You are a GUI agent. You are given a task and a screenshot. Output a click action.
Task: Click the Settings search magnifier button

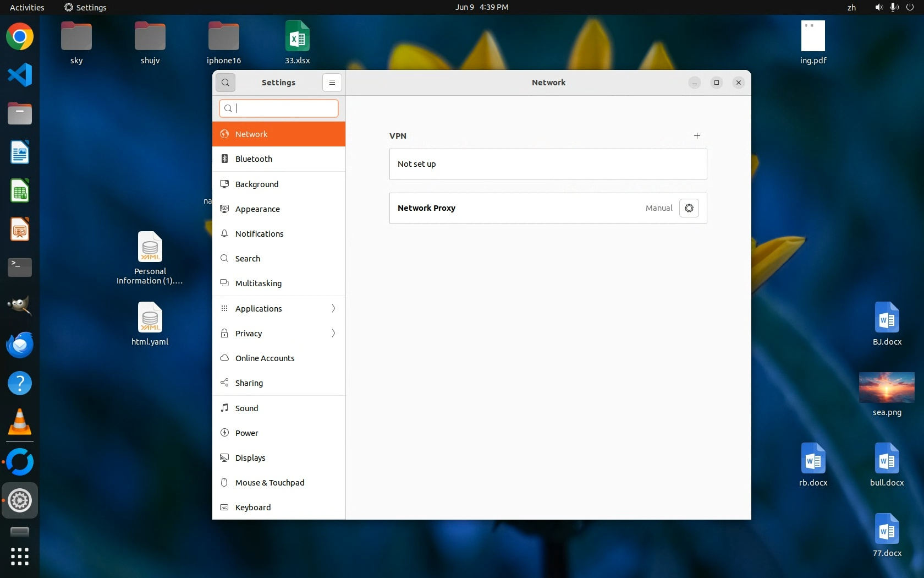(226, 83)
